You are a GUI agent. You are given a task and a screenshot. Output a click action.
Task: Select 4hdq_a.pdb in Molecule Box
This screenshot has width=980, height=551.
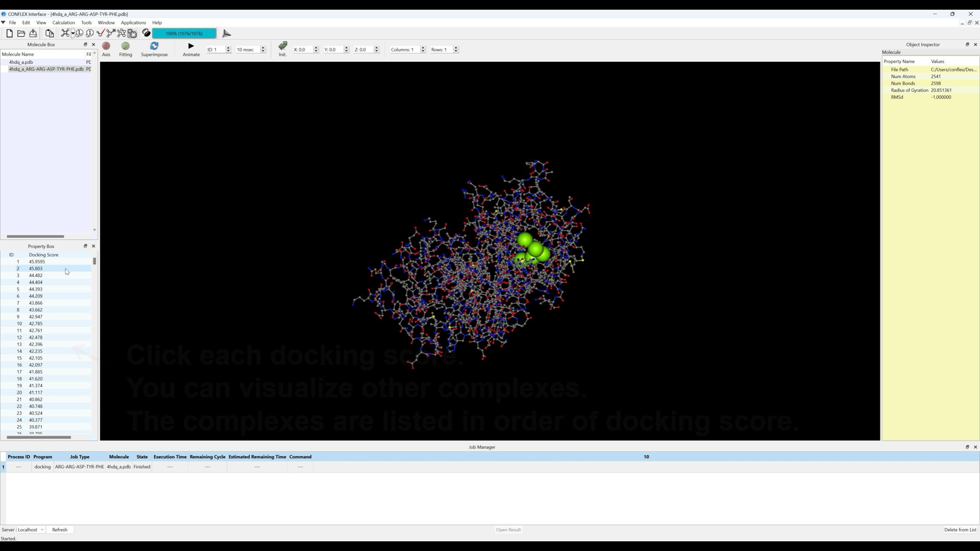pyautogui.click(x=21, y=62)
